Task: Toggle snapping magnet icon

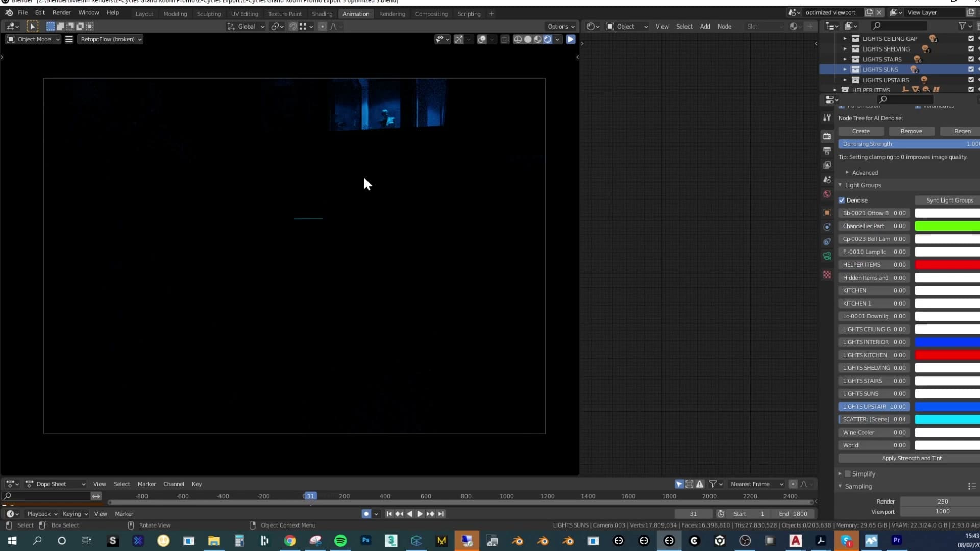Action: coord(293,27)
